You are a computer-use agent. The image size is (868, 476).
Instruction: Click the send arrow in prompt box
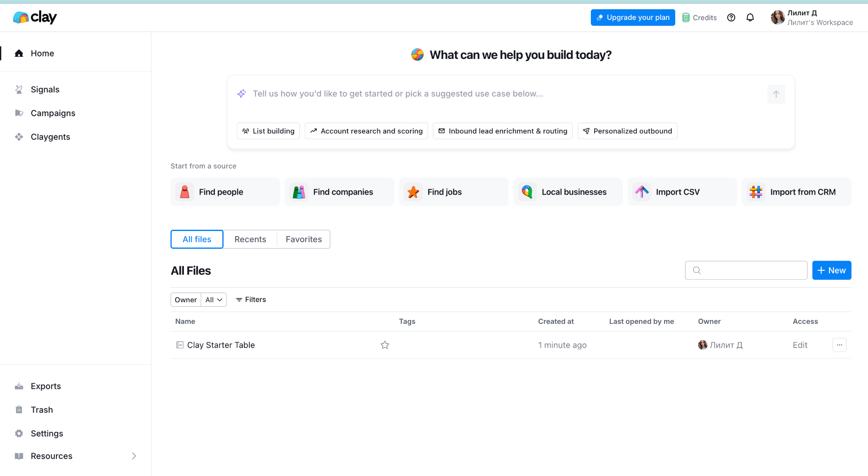coord(776,94)
